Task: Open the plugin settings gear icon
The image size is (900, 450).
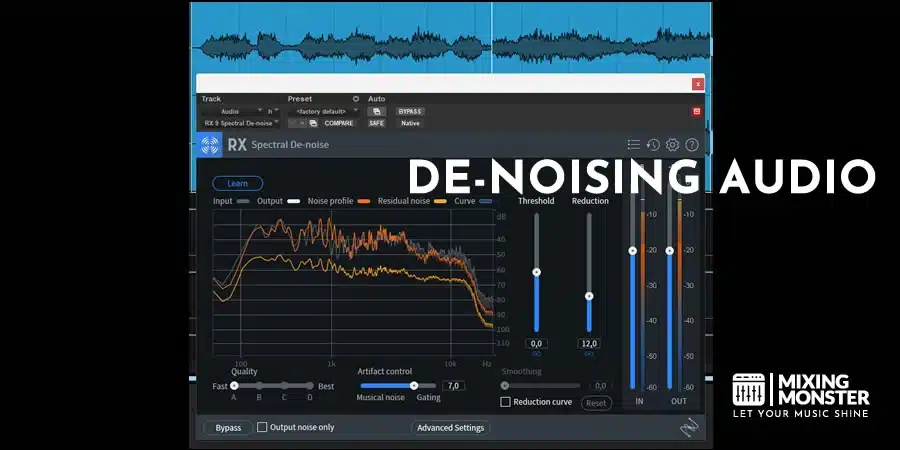Action: [x=672, y=145]
